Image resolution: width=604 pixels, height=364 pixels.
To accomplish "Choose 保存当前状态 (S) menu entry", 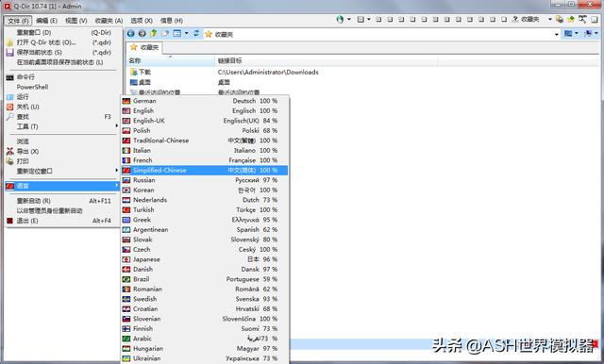I will click(x=61, y=52).
